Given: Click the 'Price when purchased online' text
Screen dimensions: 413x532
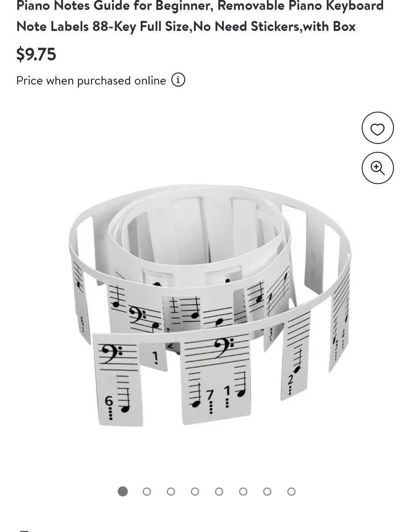Looking at the screenshot, I should [x=91, y=81].
